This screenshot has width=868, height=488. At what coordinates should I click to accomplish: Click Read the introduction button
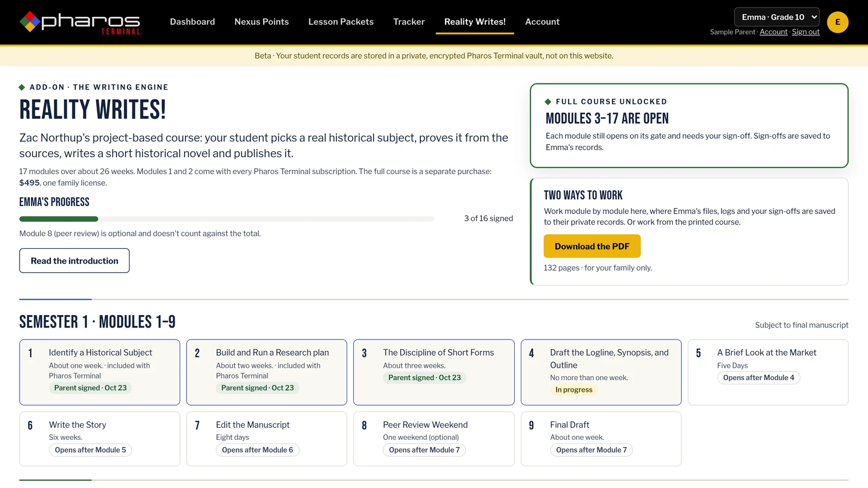pyautogui.click(x=74, y=261)
